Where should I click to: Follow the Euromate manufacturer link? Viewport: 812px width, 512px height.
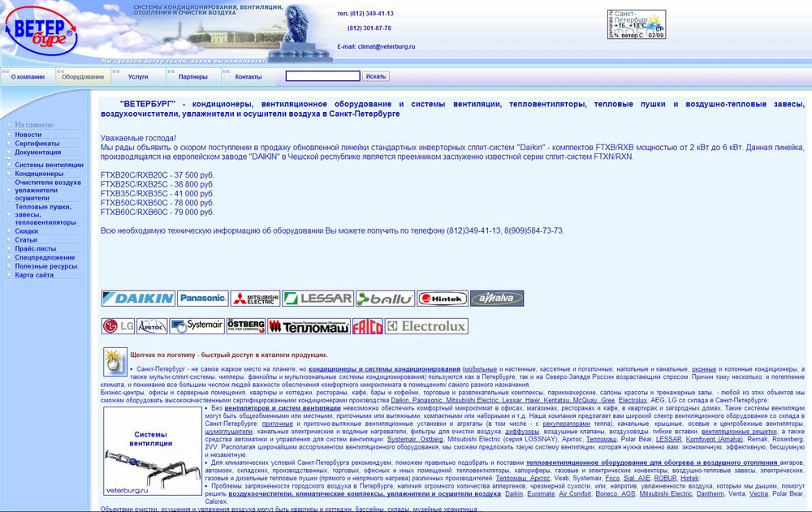[x=541, y=494]
